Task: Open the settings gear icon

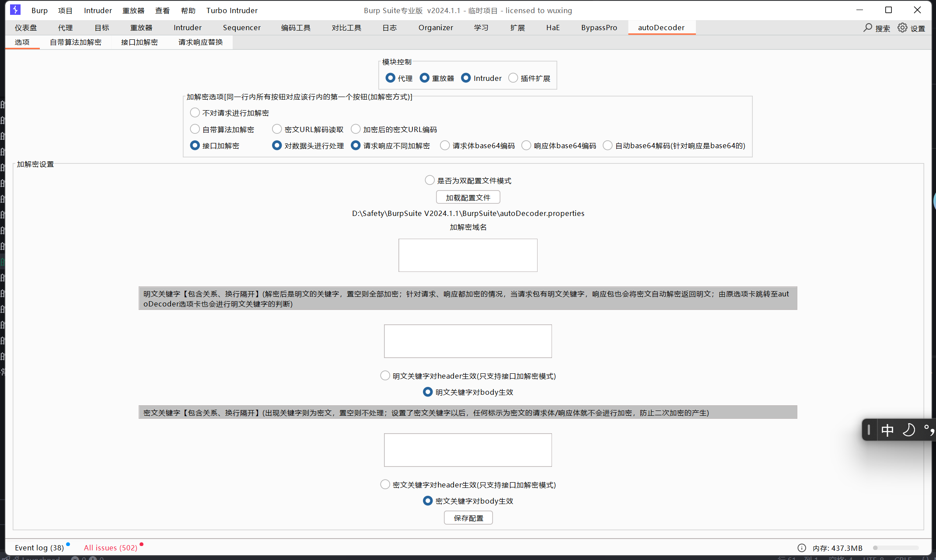Action: point(902,28)
